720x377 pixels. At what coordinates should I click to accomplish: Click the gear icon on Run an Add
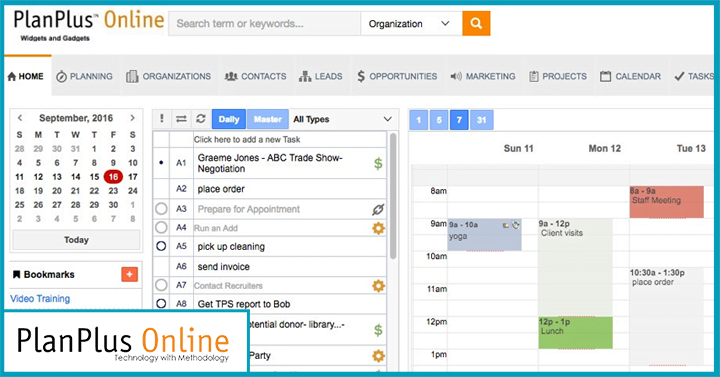point(378,228)
